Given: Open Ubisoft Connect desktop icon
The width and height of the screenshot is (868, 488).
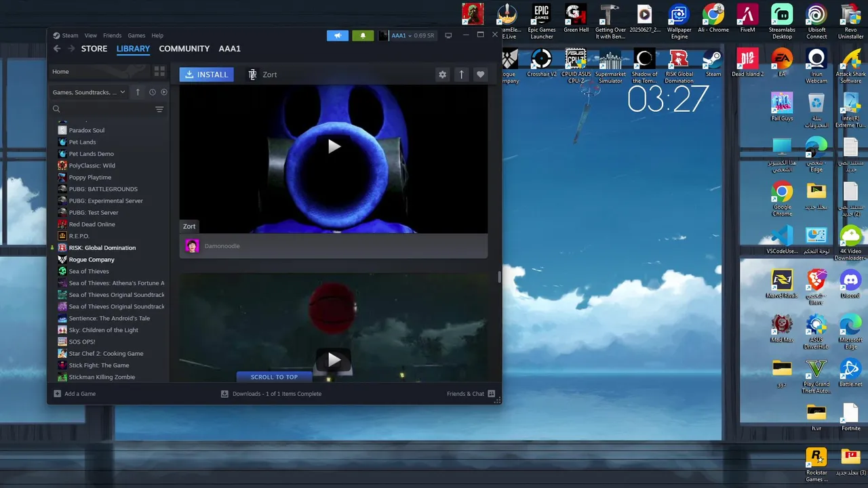Looking at the screenshot, I should (816, 21).
